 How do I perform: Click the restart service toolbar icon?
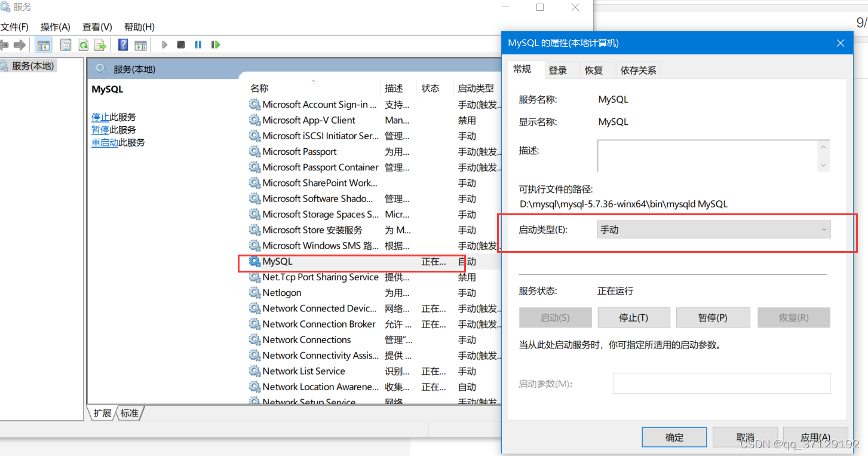[216, 45]
